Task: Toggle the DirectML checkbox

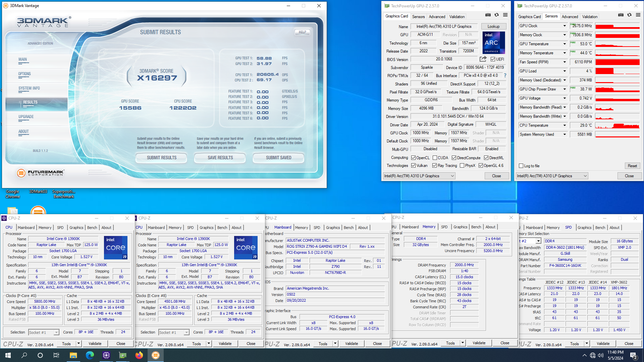Action: (486, 158)
